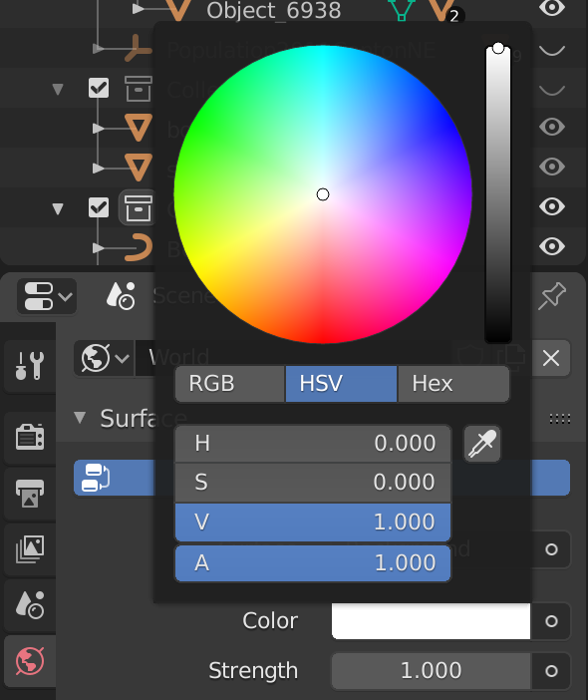Expand the curve object tree row
The height and width of the screenshot is (700, 588).
pos(98,247)
